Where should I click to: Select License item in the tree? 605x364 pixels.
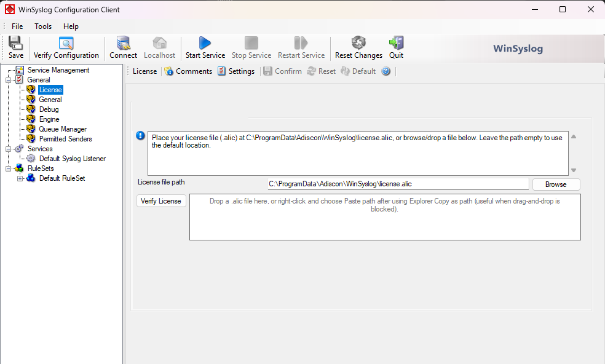[x=50, y=90]
